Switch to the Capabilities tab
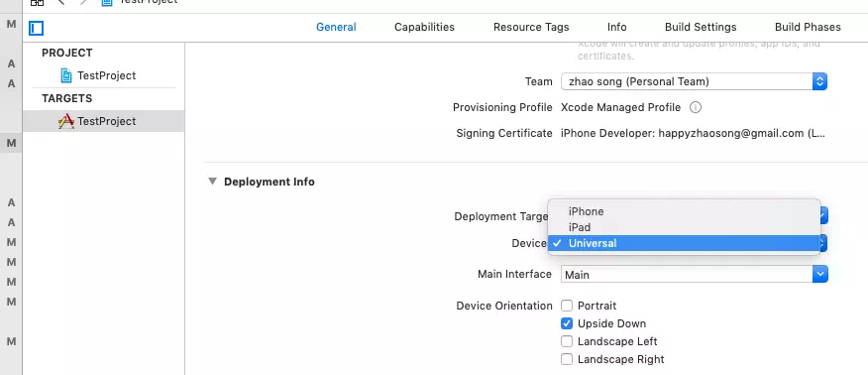The width and height of the screenshot is (868, 375). [425, 27]
